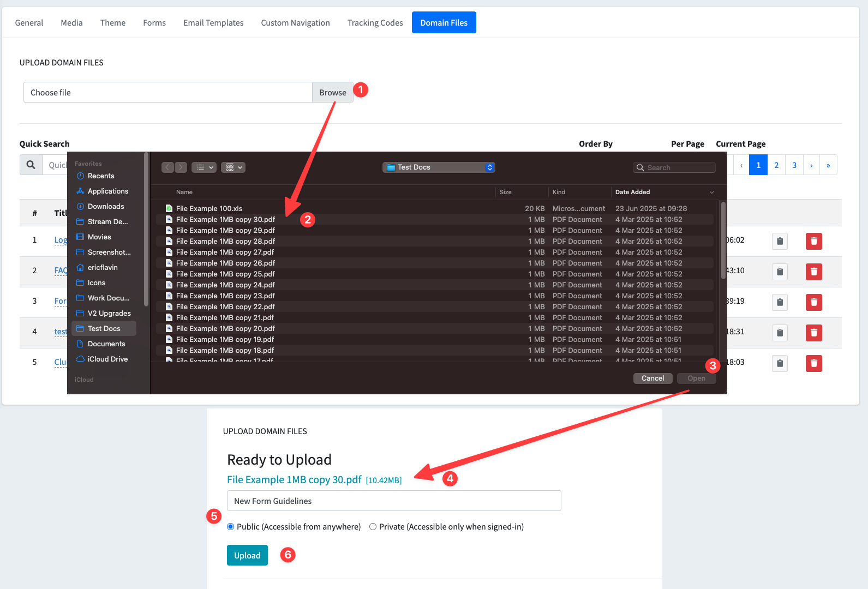Open Applications in the file dialog sidebar
Screen dimensions: 868x589
[104, 191]
